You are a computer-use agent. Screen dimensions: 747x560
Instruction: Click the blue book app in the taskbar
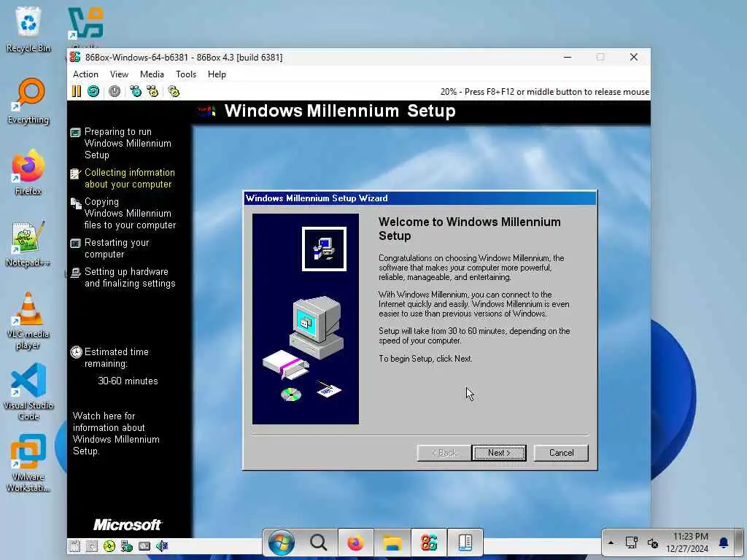tap(465, 542)
